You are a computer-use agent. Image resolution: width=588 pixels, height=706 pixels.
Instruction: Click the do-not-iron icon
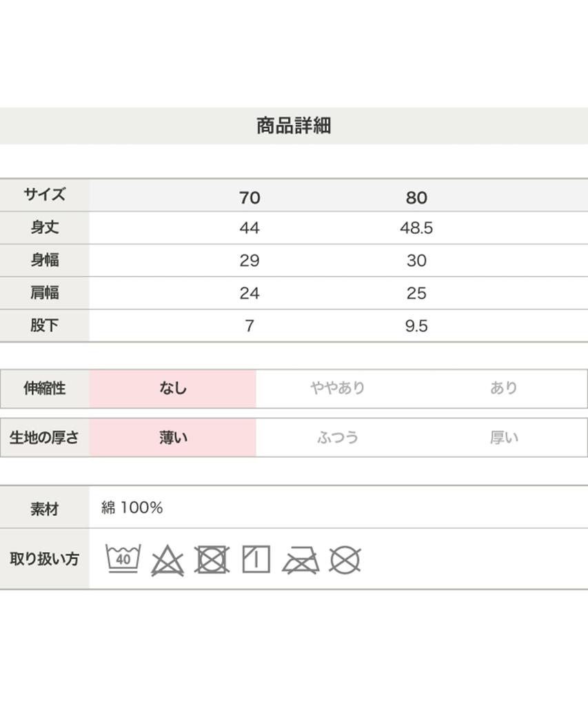(x=301, y=560)
